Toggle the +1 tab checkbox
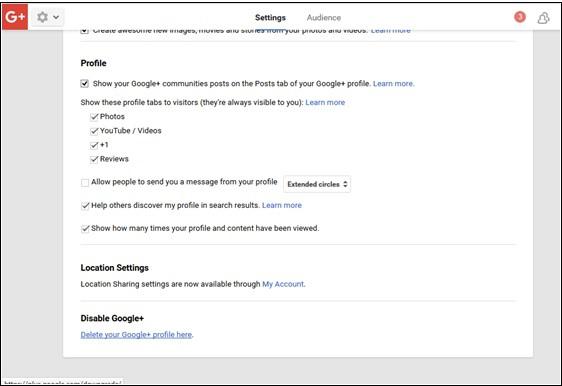 pos(94,145)
